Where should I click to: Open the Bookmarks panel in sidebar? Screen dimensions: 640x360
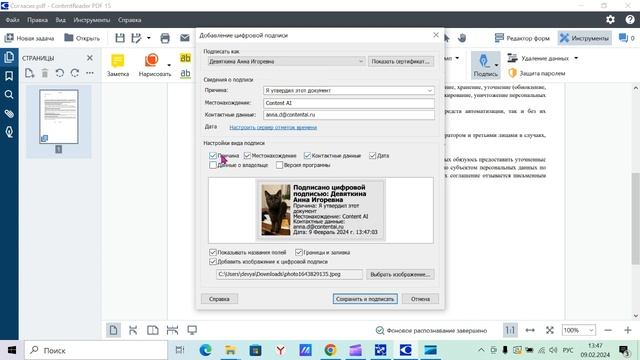(x=9, y=76)
